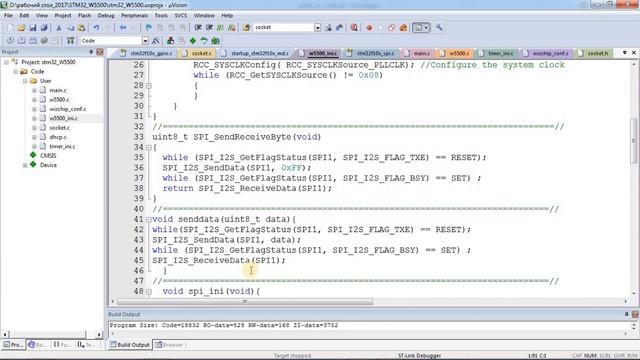Collapse the Project: stm32_W5500 tree node
This screenshot has height=360, width=640.
[x=7, y=62]
